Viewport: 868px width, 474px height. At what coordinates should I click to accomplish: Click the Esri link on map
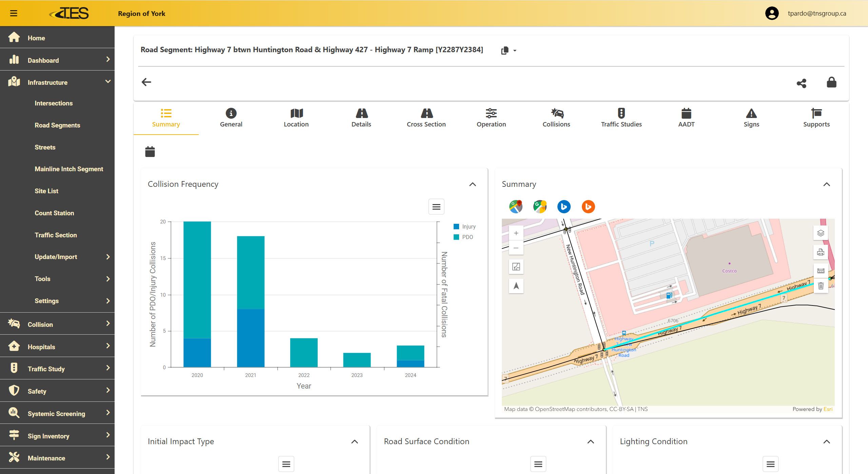[x=828, y=409]
